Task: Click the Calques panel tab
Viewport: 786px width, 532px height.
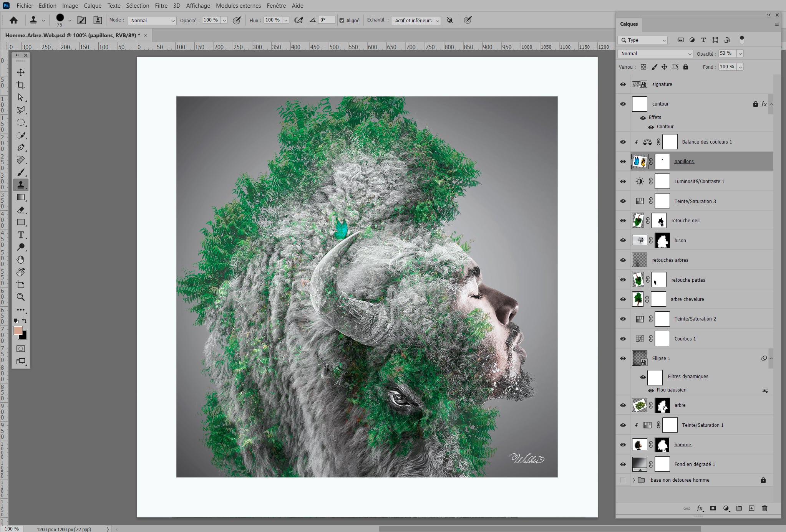Action: pyautogui.click(x=629, y=24)
